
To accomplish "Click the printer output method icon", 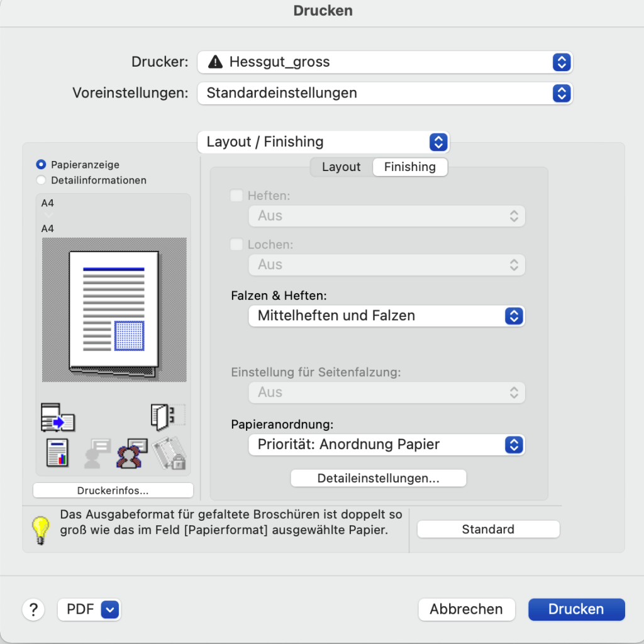I will (57, 418).
